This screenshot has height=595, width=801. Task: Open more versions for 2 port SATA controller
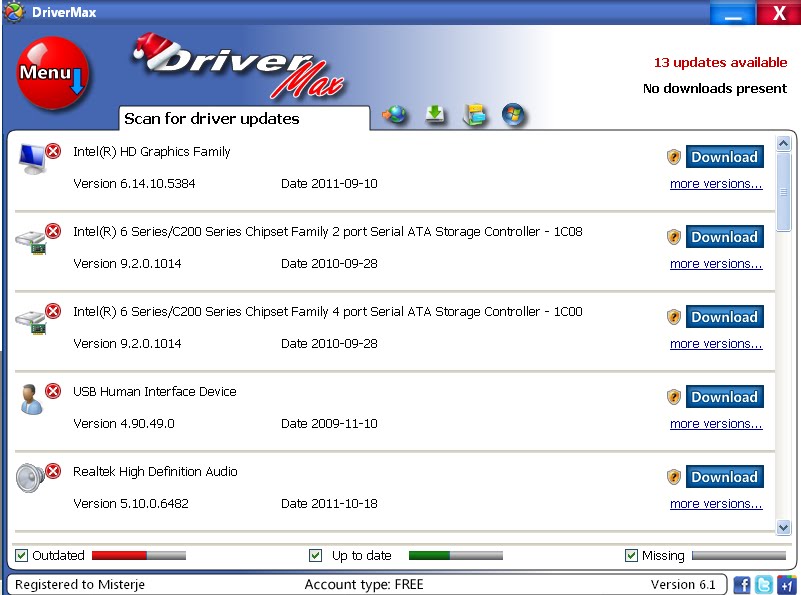tap(716, 264)
